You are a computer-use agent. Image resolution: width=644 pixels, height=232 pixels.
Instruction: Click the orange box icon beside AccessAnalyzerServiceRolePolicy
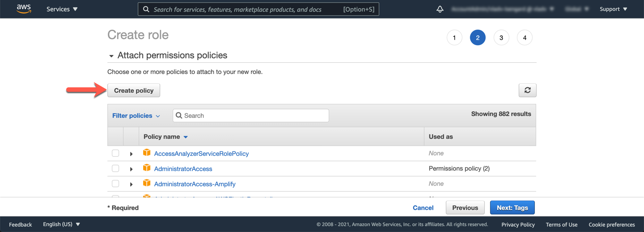(147, 153)
